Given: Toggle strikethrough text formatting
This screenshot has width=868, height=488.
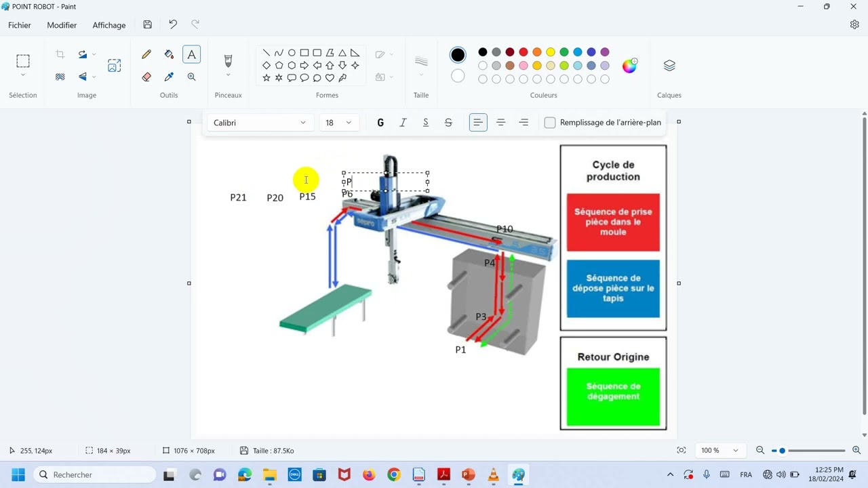Looking at the screenshot, I should click(x=448, y=123).
